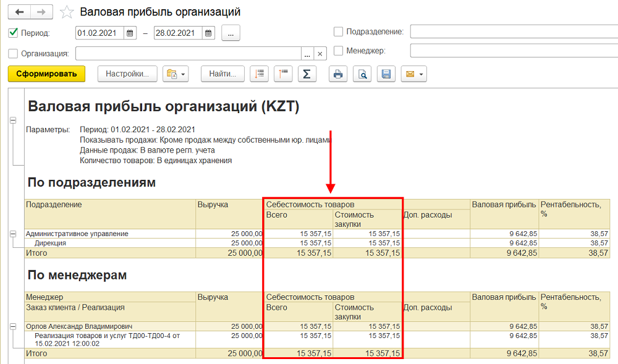Open print preview with magnifier icon
The width and height of the screenshot is (618, 364).
coord(363,74)
